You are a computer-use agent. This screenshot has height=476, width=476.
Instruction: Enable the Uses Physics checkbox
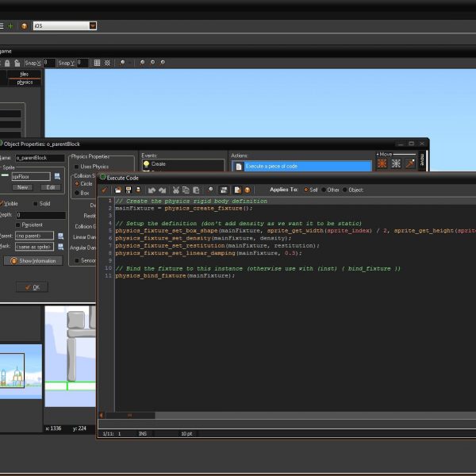pos(76,167)
